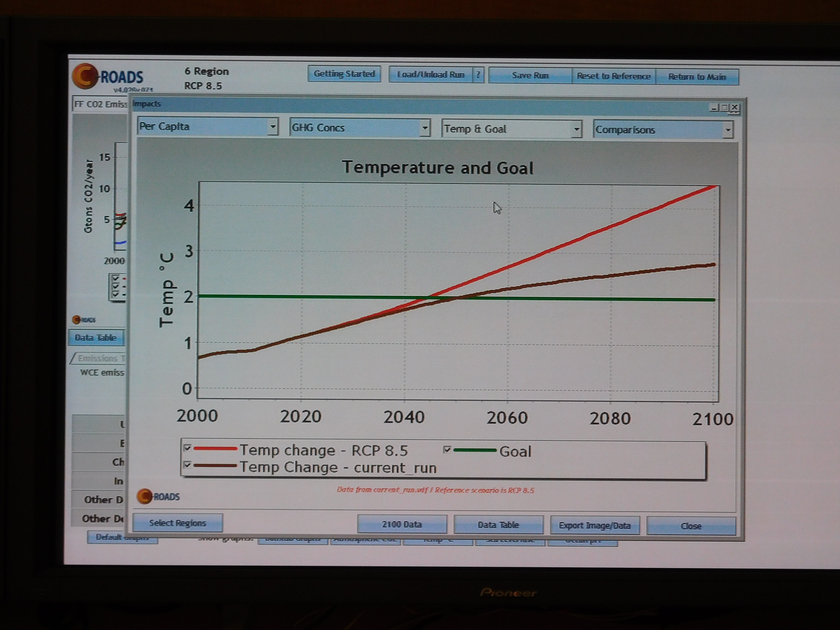This screenshot has height=630, width=840.
Task: Toggle the Temp Change - current_run checkbox
Action: click(x=187, y=464)
